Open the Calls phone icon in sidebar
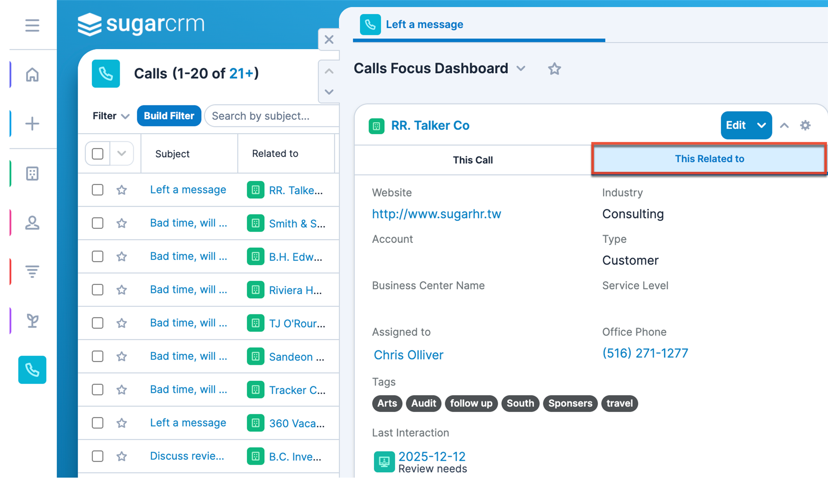Screen dimensions: 828x504 pyautogui.click(x=32, y=370)
